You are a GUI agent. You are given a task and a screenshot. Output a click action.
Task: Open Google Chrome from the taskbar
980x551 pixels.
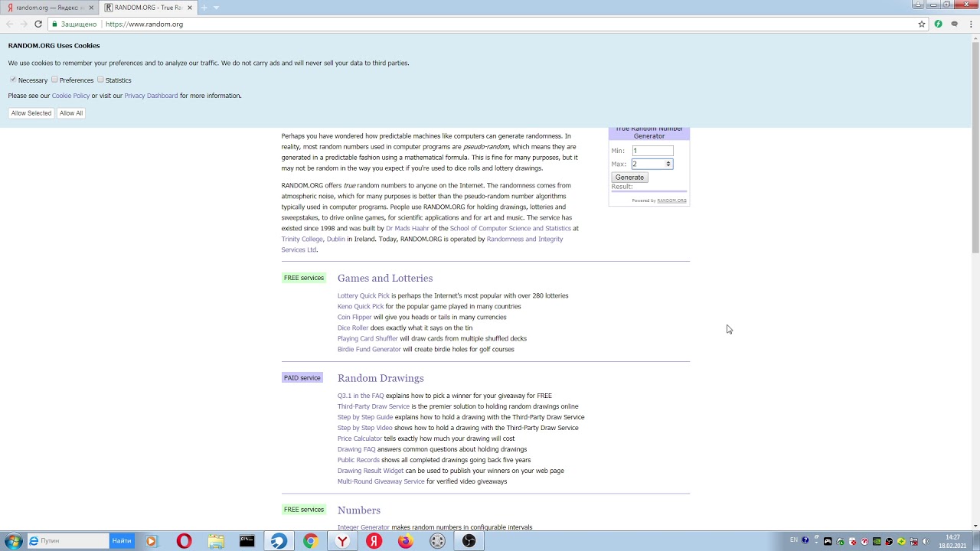tap(310, 541)
